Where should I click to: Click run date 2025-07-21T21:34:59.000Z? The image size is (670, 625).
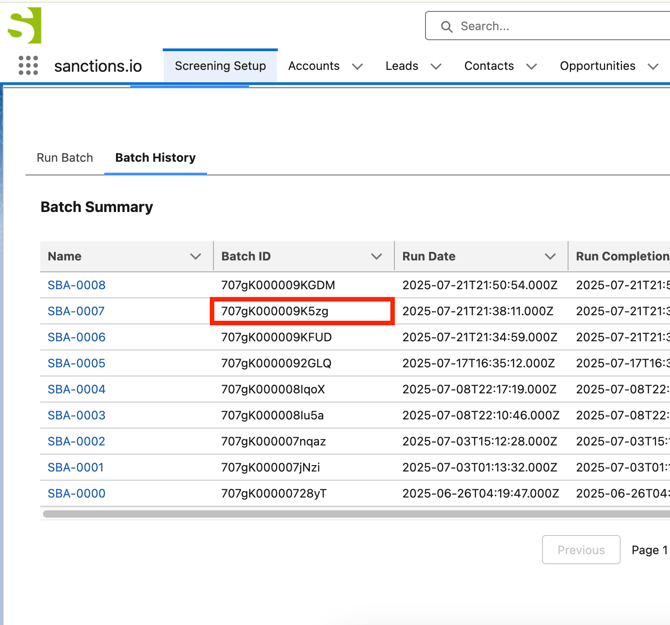480,337
